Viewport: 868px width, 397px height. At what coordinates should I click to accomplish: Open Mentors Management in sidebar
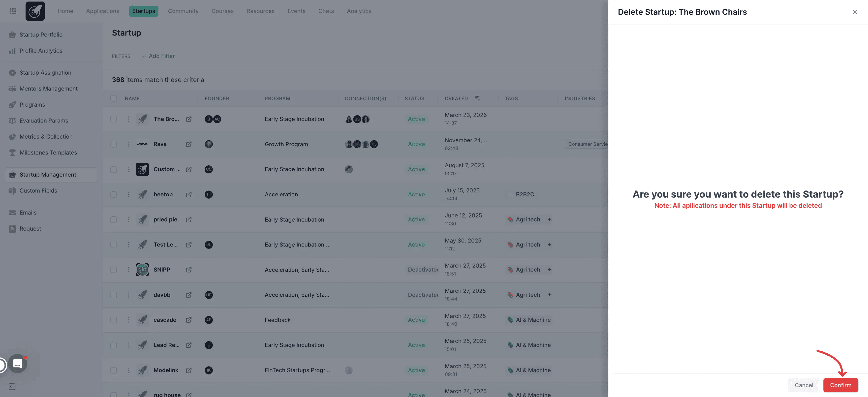[x=49, y=89]
